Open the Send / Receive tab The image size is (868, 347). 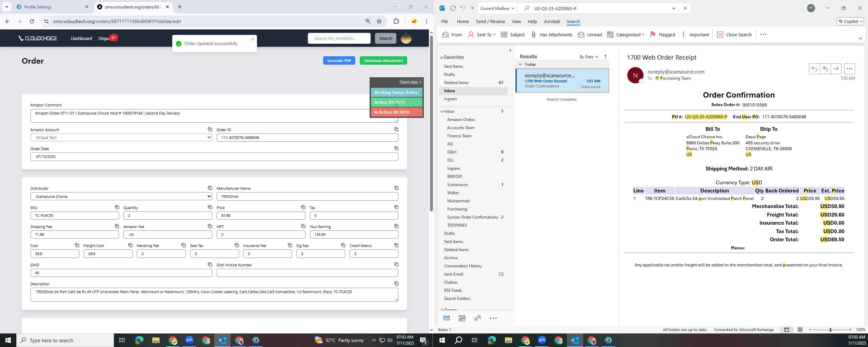[x=490, y=21]
